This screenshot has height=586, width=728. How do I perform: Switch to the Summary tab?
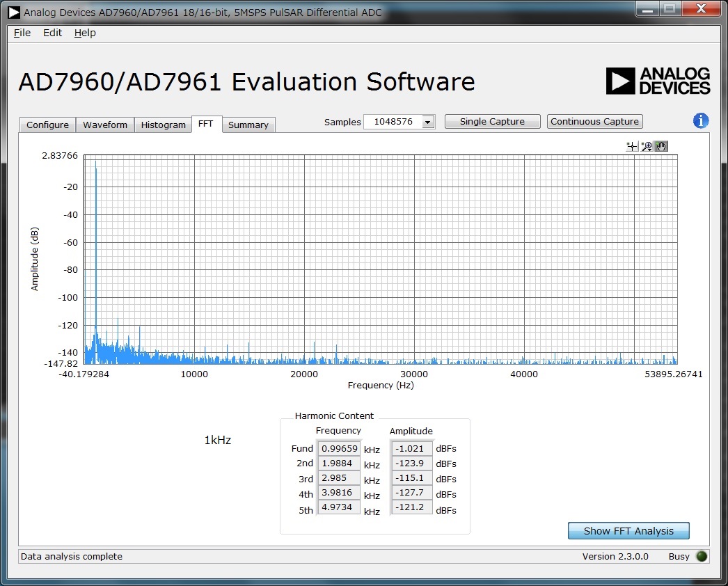click(x=248, y=125)
